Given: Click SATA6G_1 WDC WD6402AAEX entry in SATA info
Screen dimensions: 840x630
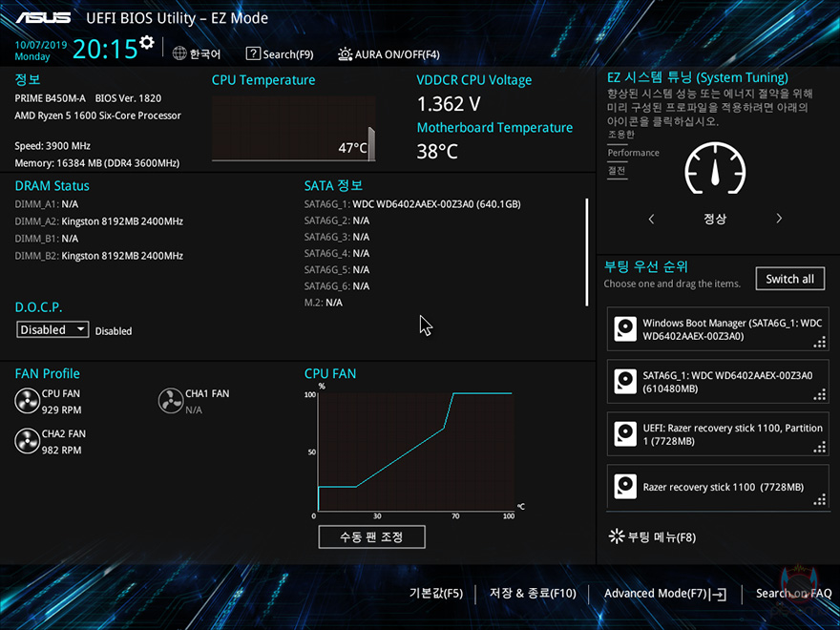Looking at the screenshot, I should coord(412,204).
